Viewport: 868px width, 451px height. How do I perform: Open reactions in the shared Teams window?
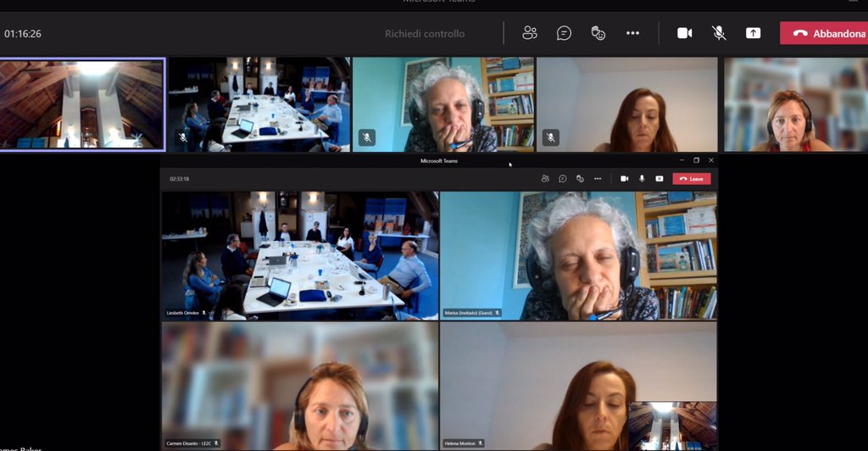point(580,179)
